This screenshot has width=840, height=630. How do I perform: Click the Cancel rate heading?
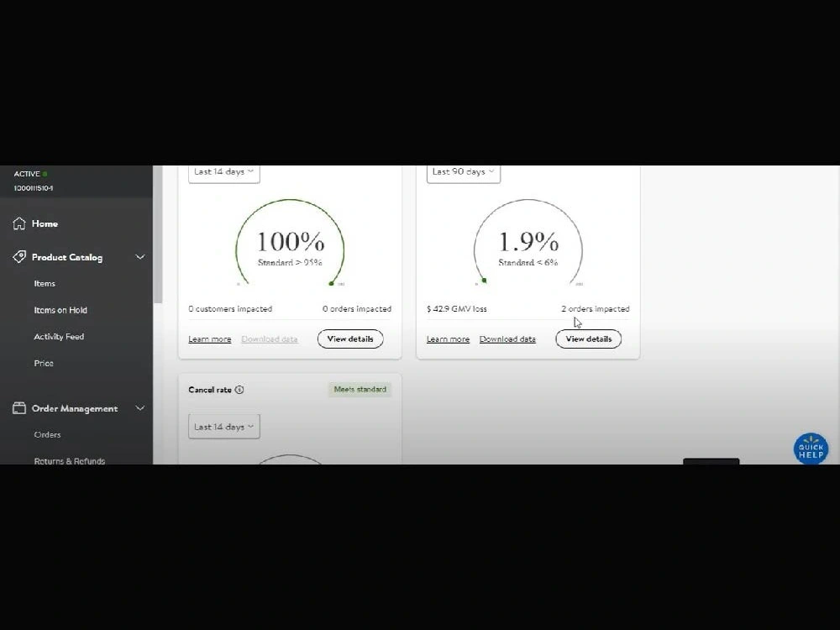pos(210,390)
